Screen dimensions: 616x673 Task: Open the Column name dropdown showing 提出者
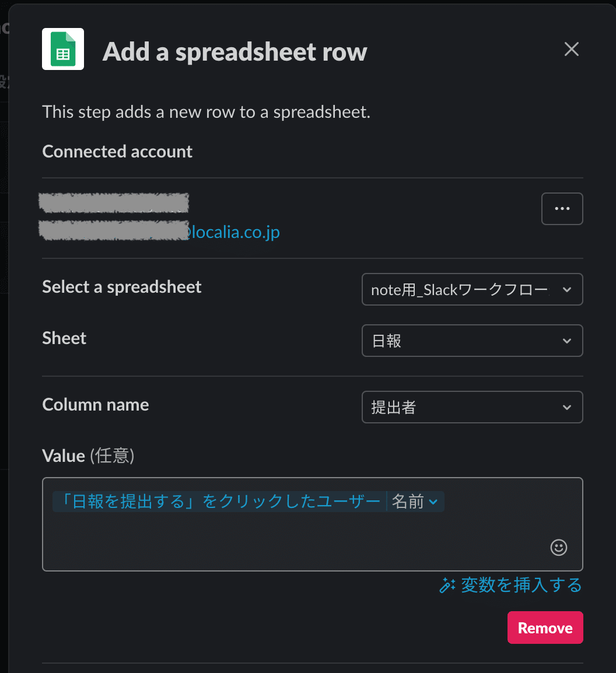[x=472, y=407]
